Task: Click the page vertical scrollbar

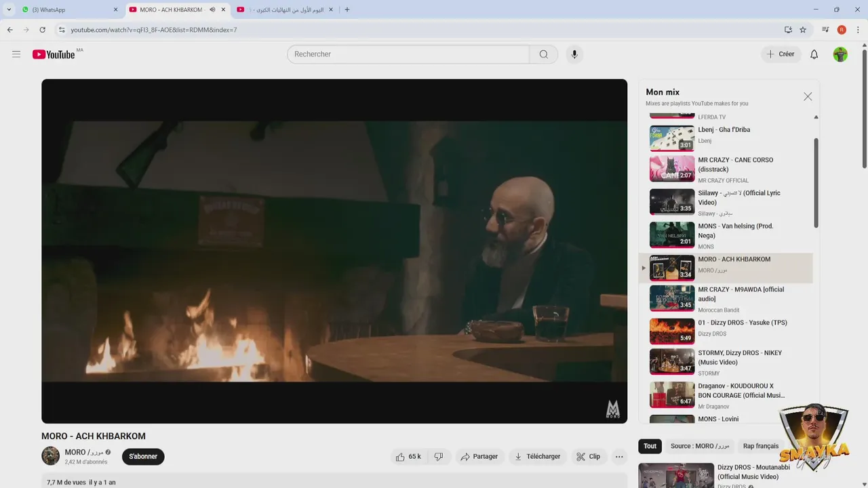Action: [x=864, y=108]
